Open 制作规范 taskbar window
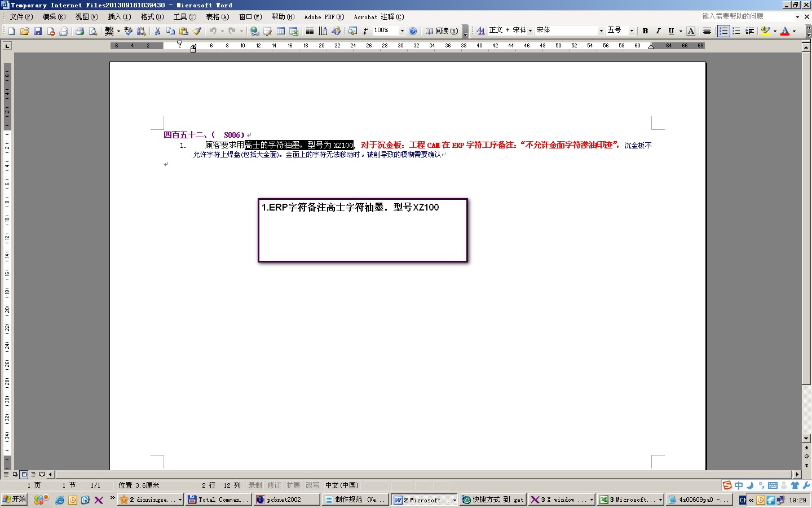Viewport: 812px width, 508px height. [x=355, y=500]
